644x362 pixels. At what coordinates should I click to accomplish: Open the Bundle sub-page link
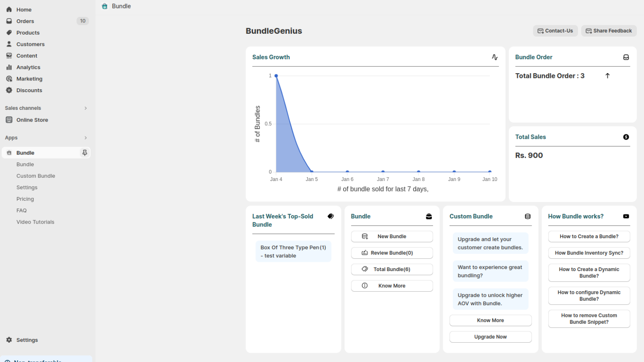point(25,165)
